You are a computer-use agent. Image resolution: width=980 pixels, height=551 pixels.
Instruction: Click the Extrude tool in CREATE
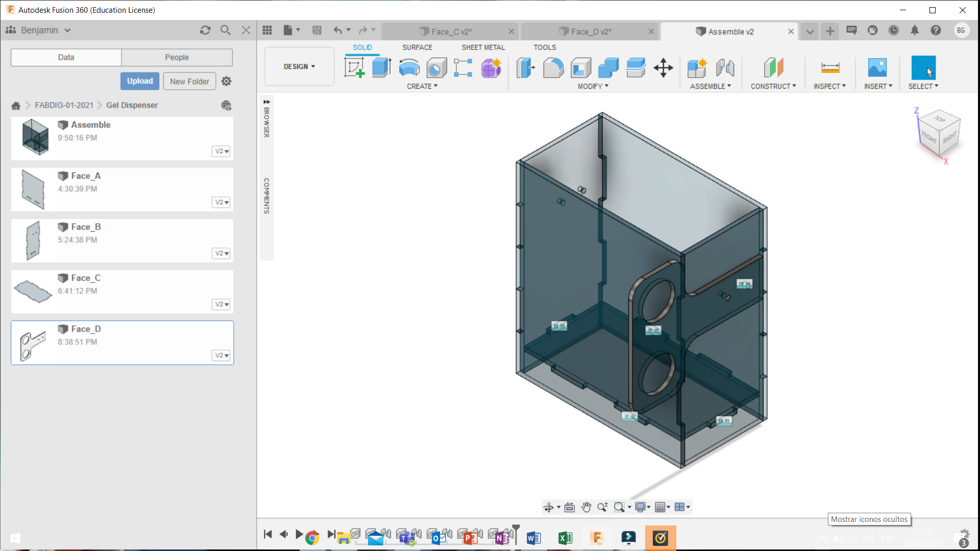tap(382, 67)
